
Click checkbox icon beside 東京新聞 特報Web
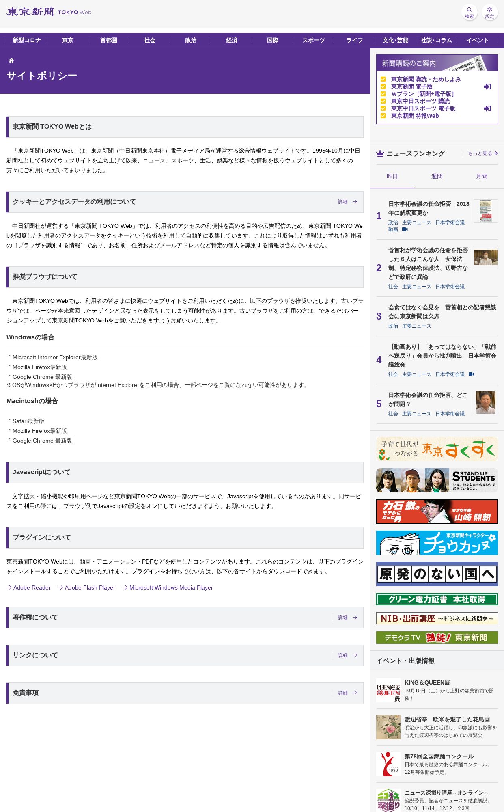click(x=383, y=116)
